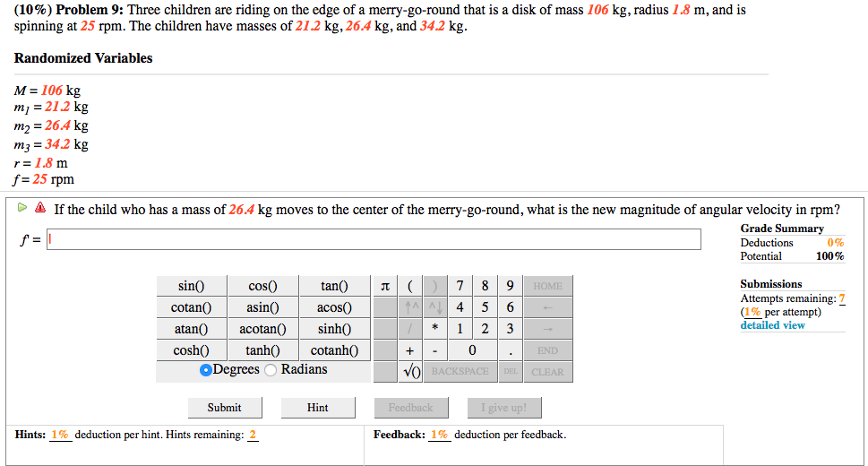868x466 pixels.
Task: Insert square root function √()
Action: tap(411, 372)
